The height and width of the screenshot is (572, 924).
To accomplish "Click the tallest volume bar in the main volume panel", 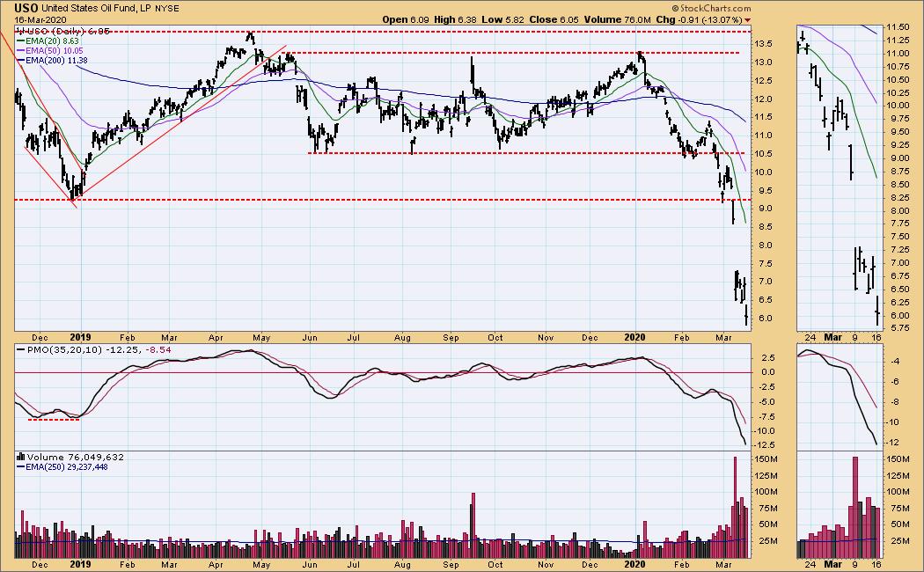I will [x=735, y=507].
